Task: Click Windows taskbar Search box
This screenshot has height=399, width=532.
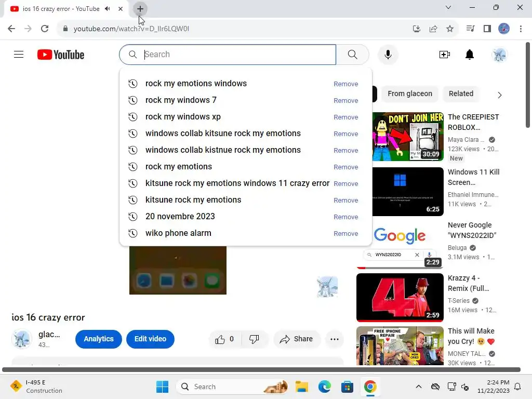Action: 232,387
